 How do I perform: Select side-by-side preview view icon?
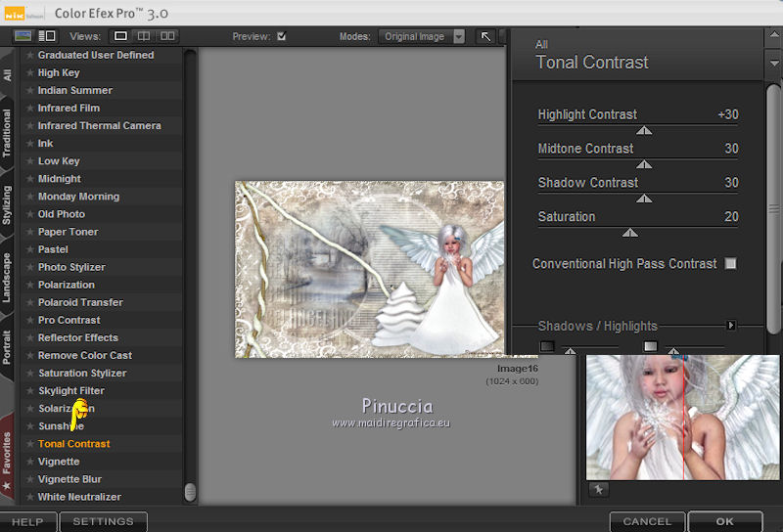(168, 36)
